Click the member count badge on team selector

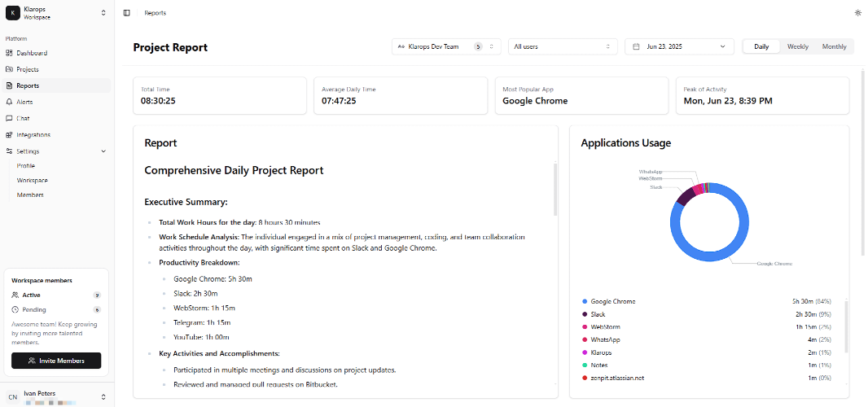click(478, 46)
